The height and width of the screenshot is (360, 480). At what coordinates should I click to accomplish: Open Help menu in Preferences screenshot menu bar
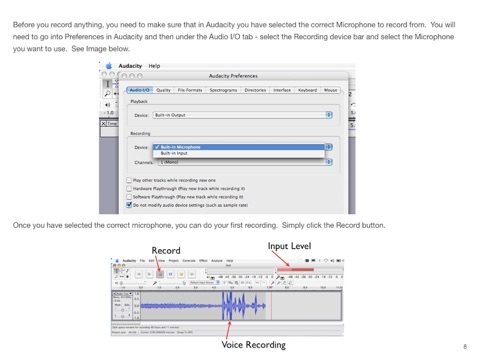click(154, 66)
